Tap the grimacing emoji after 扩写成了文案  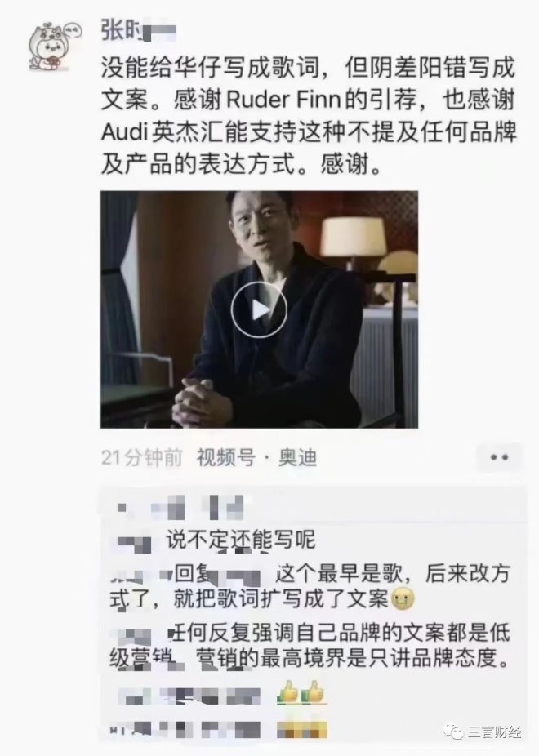pos(403,600)
